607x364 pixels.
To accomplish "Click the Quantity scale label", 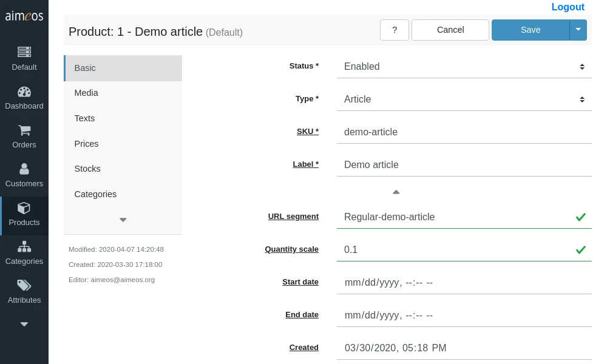I will pos(292,249).
